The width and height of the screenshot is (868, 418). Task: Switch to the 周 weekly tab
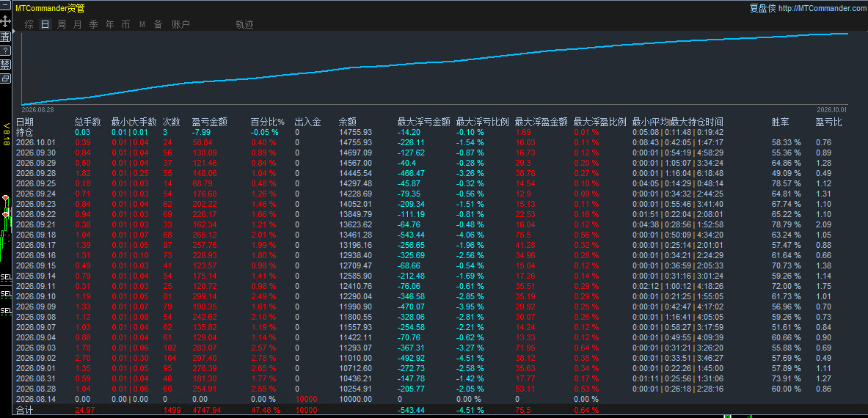[62, 24]
